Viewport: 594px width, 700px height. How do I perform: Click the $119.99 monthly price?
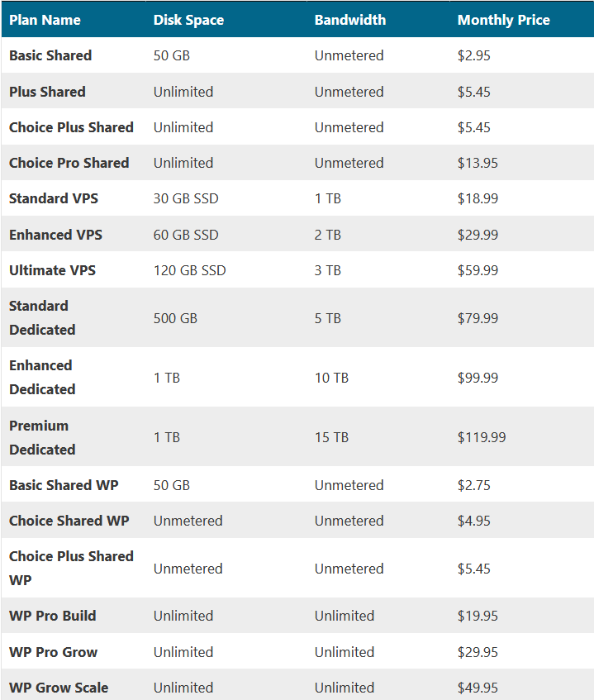coord(482,437)
